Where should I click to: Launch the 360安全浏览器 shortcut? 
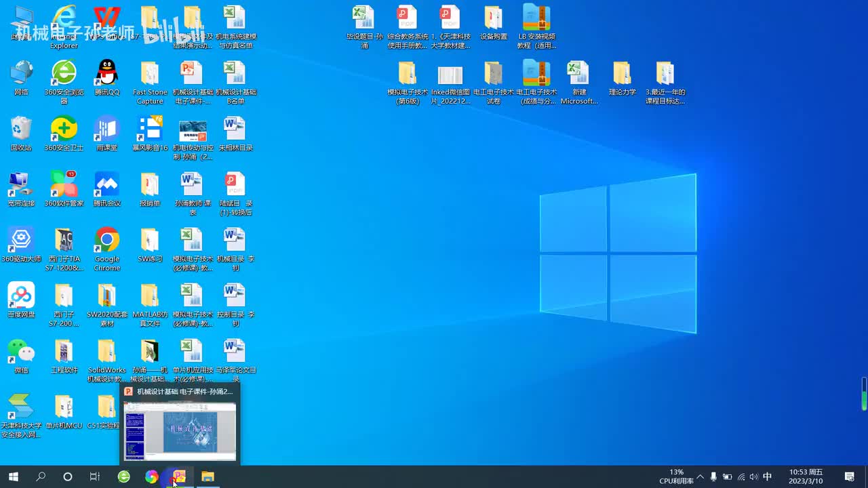tap(64, 83)
